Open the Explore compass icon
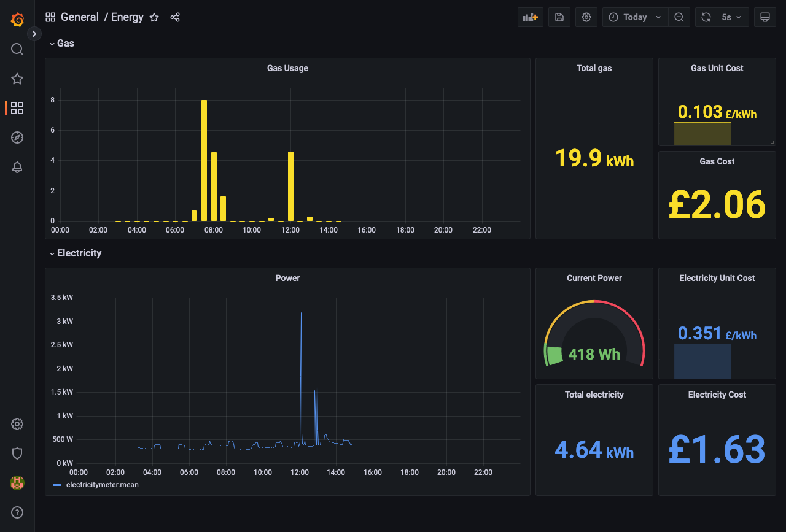The width and height of the screenshot is (786, 532). click(17, 137)
